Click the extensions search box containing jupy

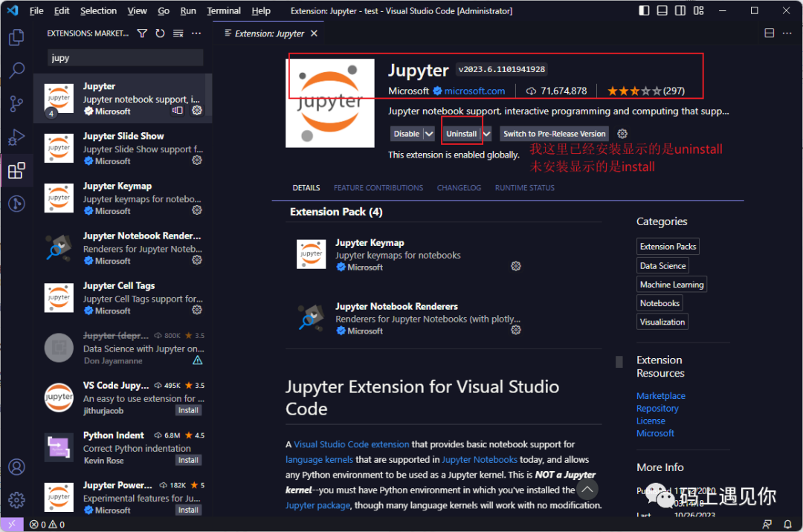tap(125, 58)
